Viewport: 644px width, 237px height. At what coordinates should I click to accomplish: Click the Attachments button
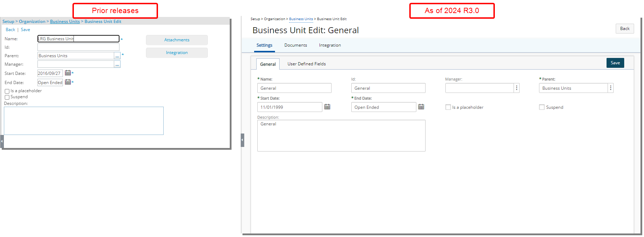[x=177, y=40]
